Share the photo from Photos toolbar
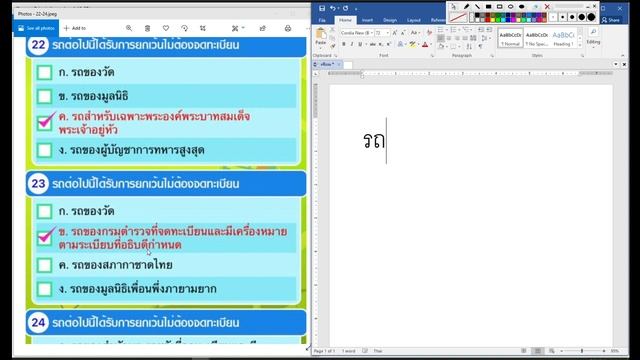Image resolution: width=640 pixels, height=360 pixels. 263,28
